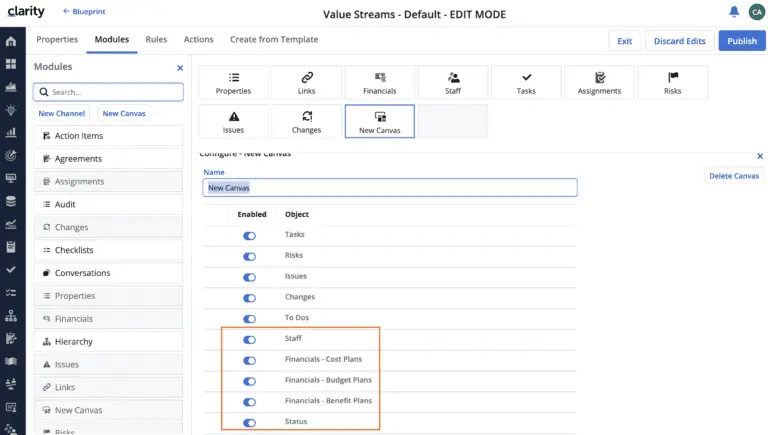
Task: Click the Publish button
Action: 742,41
